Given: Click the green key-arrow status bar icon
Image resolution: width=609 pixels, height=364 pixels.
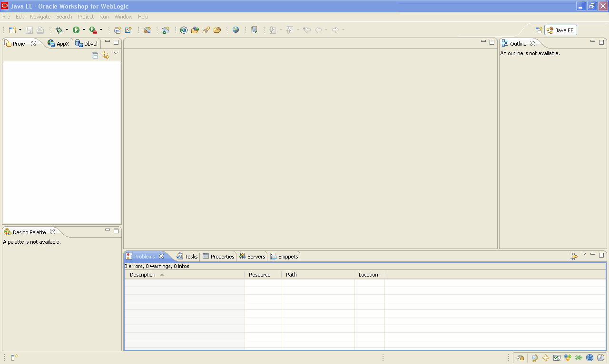Looking at the screenshot, I should (579, 358).
